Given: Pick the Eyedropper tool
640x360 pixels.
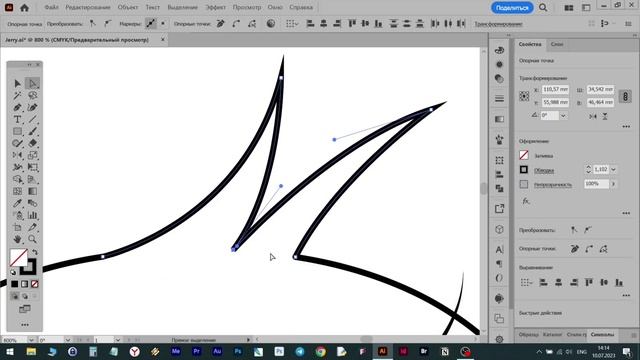Looking at the screenshot, I should click(x=17, y=203).
